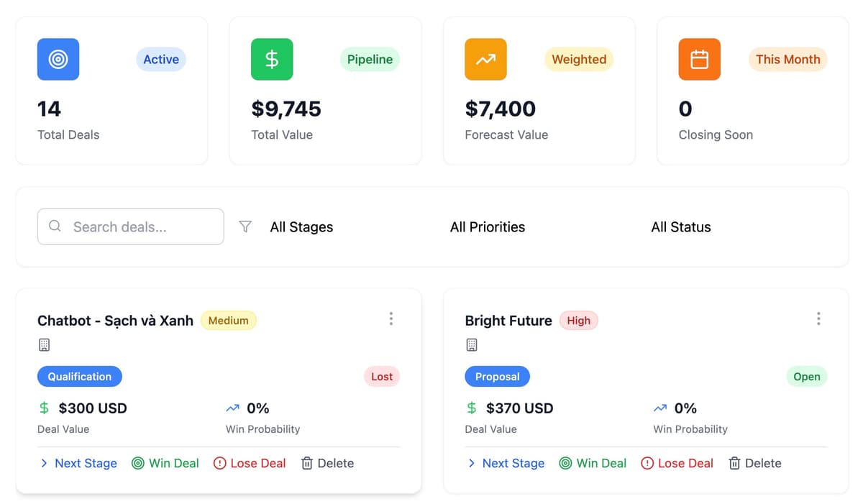Click the blue target icon on Total Deals card
The width and height of the screenshot is (863, 504).
click(x=58, y=59)
